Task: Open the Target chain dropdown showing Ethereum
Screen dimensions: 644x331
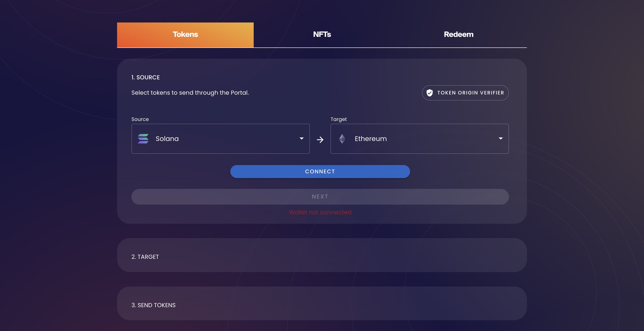Action: [420, 139]
